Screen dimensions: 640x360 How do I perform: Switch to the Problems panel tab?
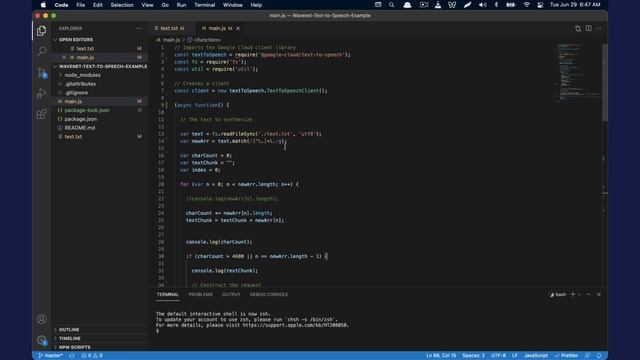tap(200, 294)
